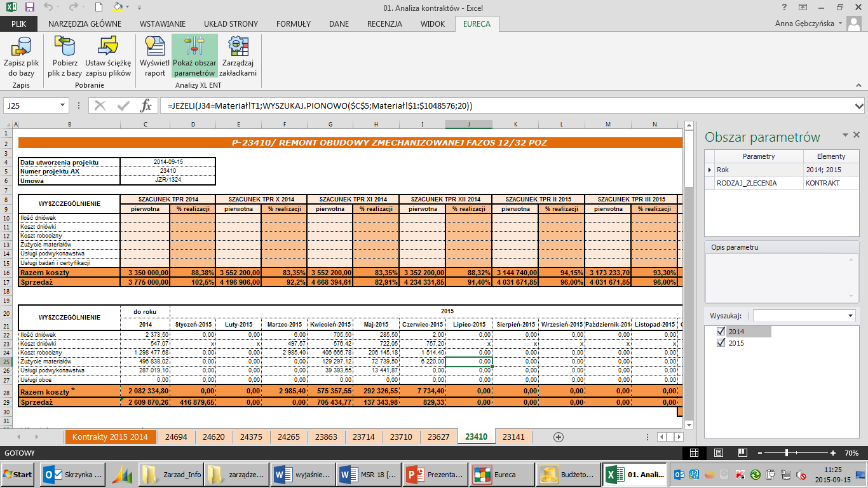The image size is (868, 488).
Task: Switch to WIDOK ribbon tab
Action: pos(433,24)
